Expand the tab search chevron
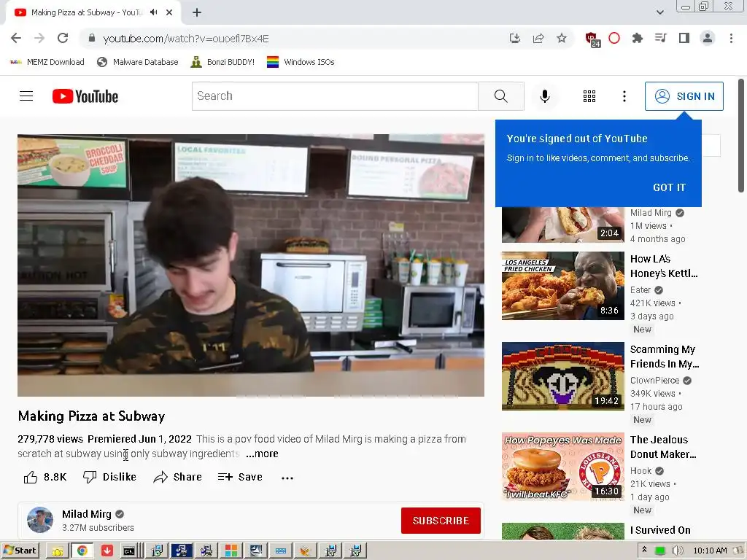 [x=659, y=12]
